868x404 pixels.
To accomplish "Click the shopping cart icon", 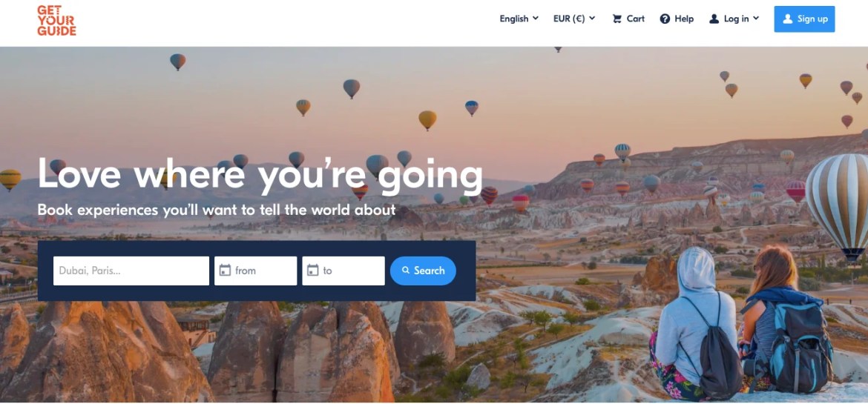I will click(617, 19).
